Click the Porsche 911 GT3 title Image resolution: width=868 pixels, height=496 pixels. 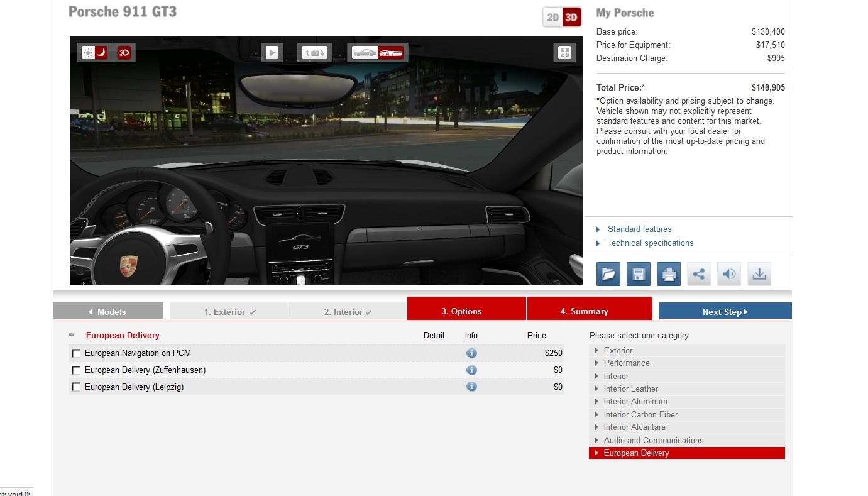click(123, 12)
